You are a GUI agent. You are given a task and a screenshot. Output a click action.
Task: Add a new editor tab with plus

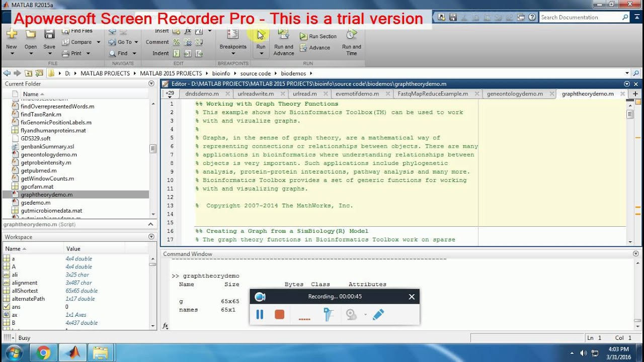635,94
